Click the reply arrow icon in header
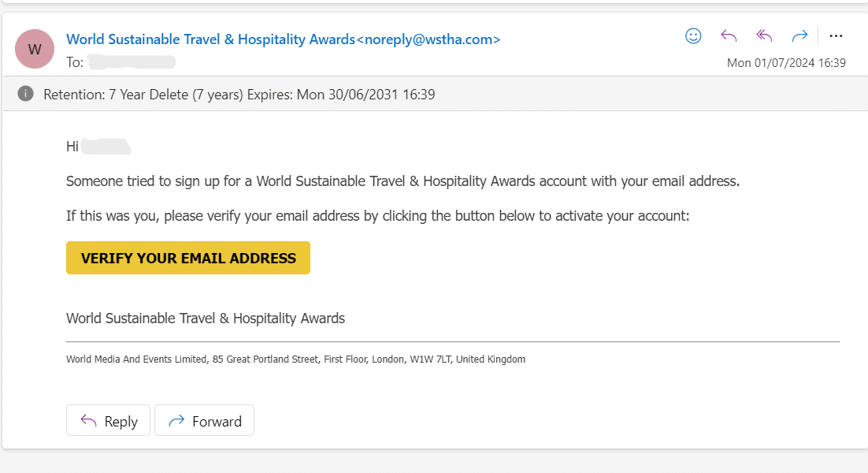The image size is (868, 473). click(729, 36)
